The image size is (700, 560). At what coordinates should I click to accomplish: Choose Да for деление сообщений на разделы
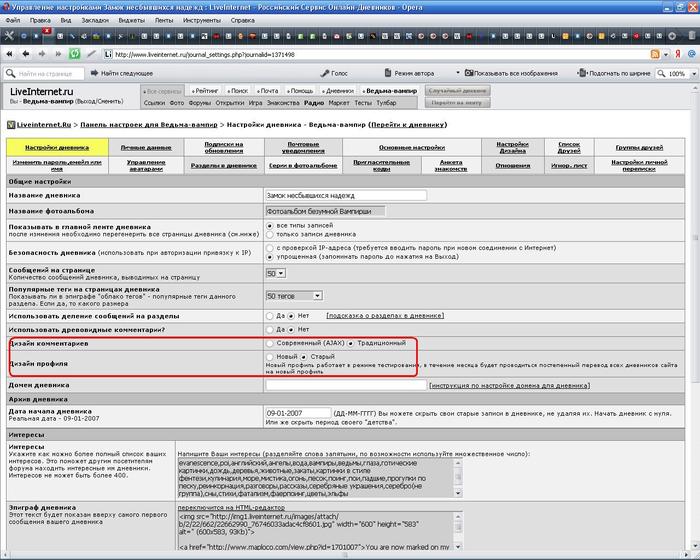pos(270,316)
